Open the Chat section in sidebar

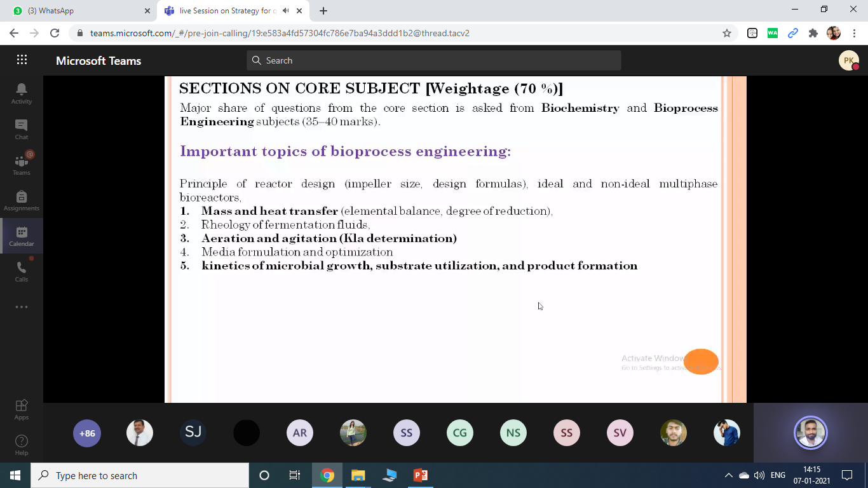coord(22,129)
